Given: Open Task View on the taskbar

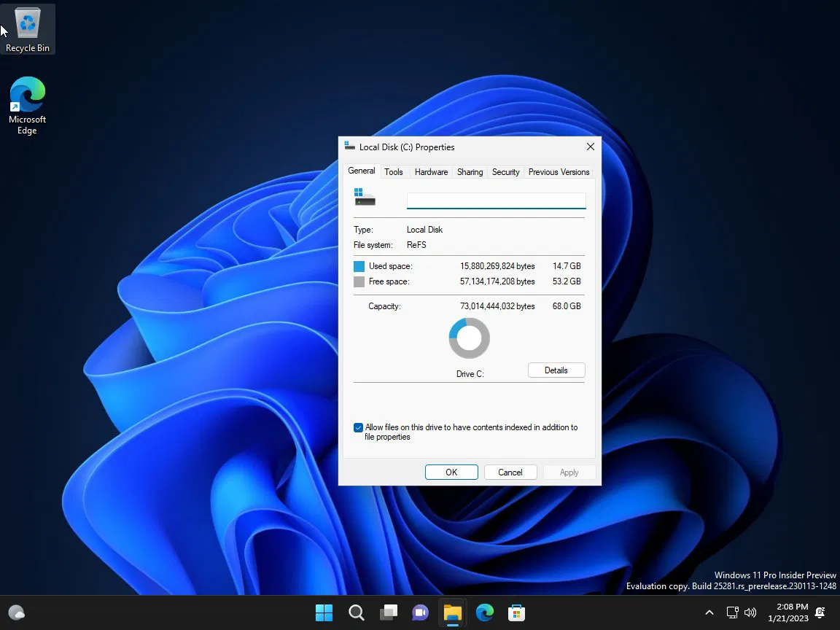Looking at the screenshot, I should point(388,612).
